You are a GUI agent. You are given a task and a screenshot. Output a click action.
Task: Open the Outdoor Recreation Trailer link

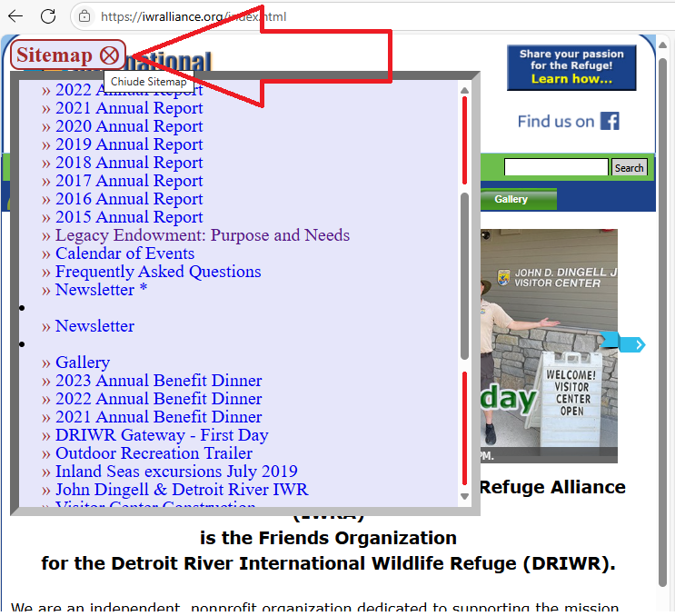[154, 453]
